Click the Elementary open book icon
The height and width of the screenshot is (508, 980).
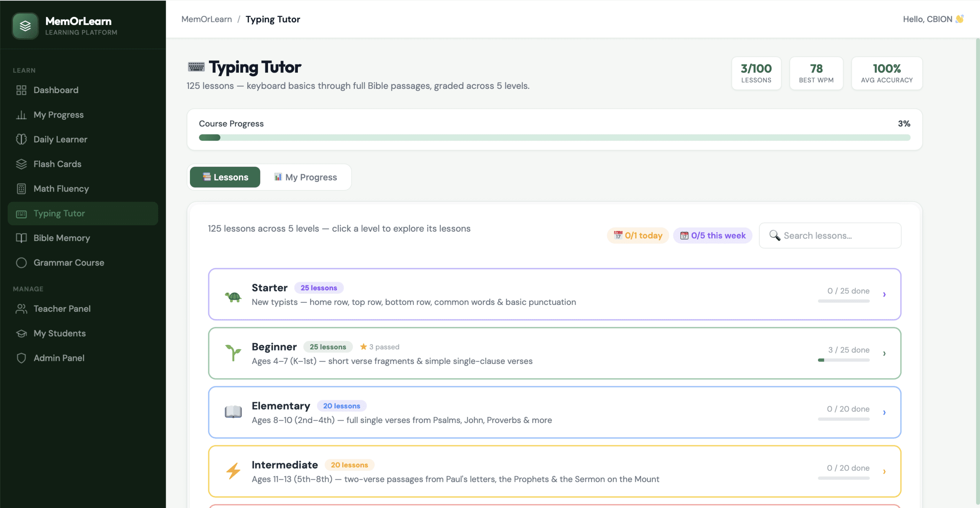click(233, 412)
